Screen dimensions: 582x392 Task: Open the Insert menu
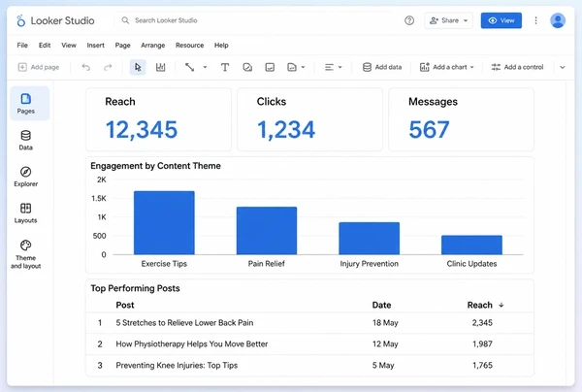pyautogui.click(x=95, y=46)
